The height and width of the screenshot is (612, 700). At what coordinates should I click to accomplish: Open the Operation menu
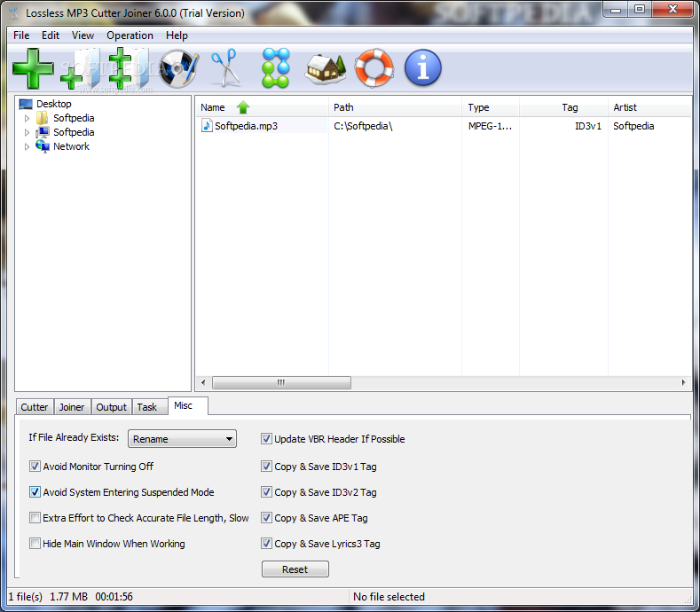point(130,35)
